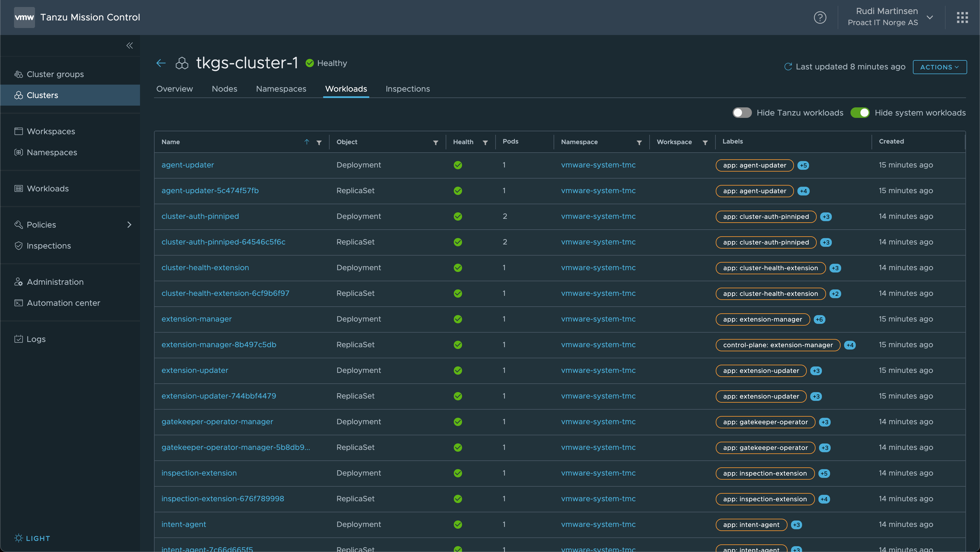Expand the Policies submenu chevron
980x552 pixels.
point(129,225)
